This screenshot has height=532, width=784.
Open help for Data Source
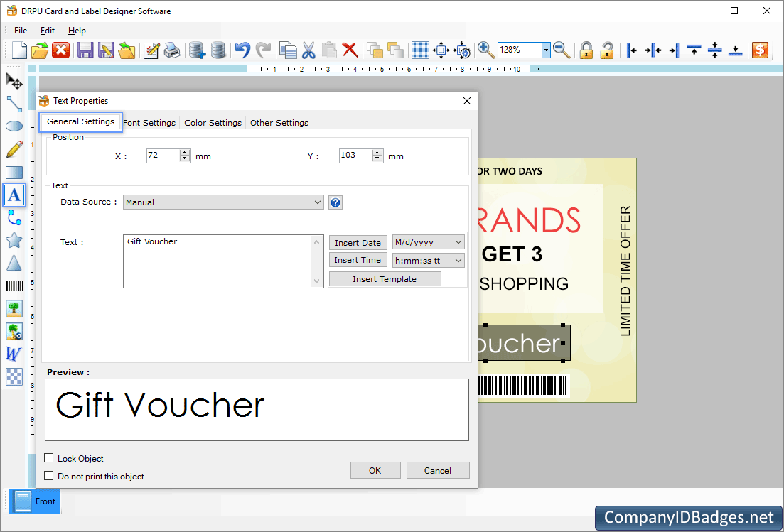[x=335, y=202]
